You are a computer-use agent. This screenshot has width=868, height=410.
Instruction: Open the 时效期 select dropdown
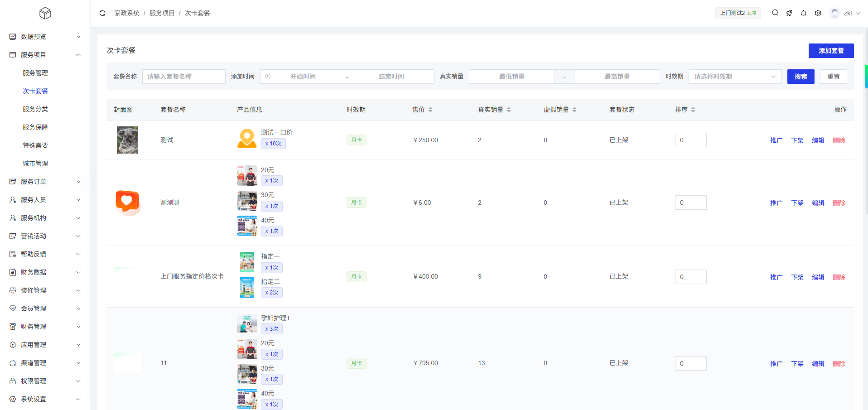pos(735,77)
